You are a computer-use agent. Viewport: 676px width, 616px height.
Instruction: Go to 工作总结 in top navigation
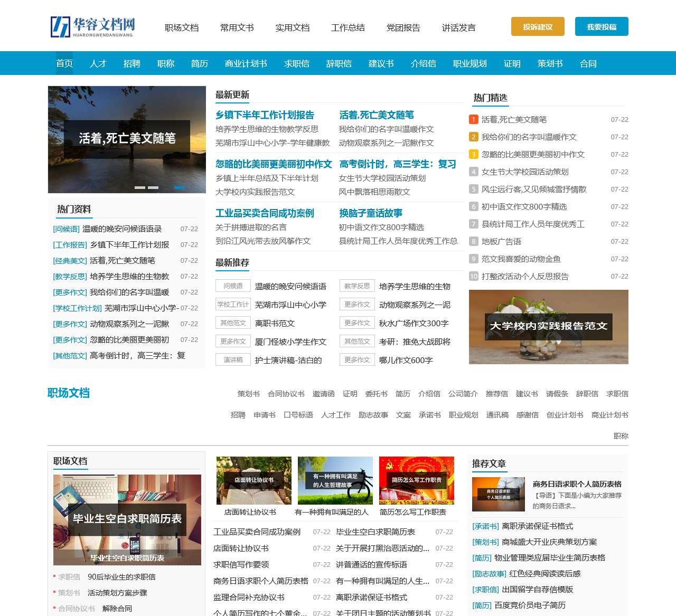click(x=348, y=27)
